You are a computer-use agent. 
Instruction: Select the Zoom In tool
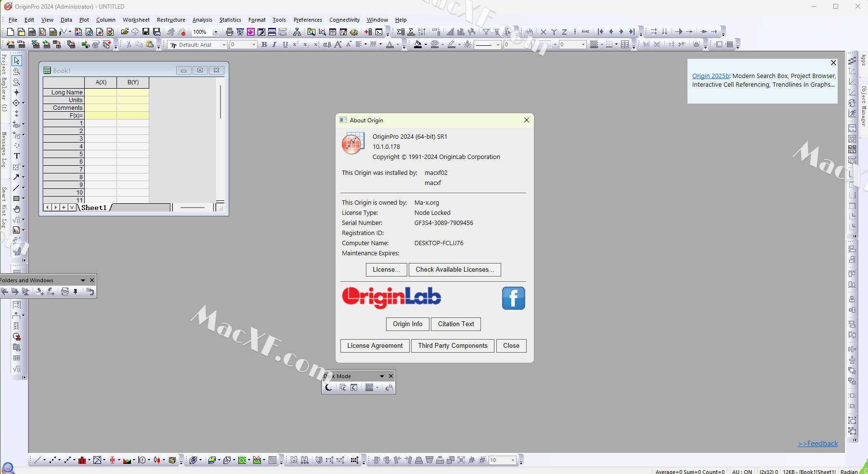17,71
